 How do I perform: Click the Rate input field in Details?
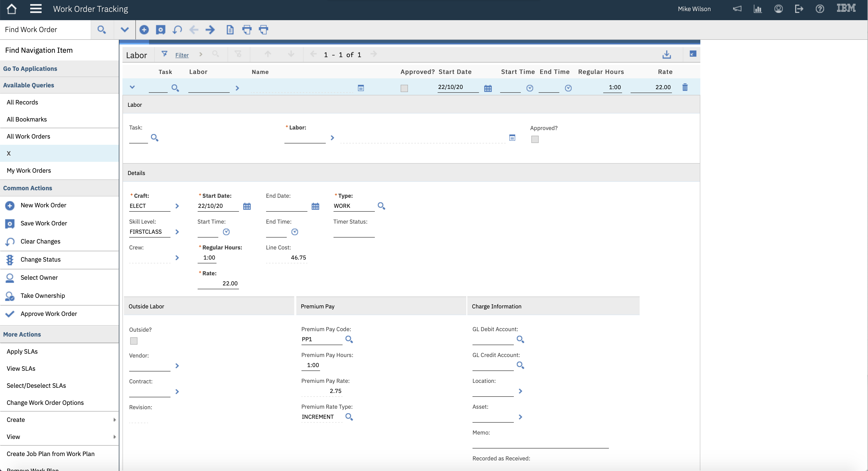tap(218, 284)
